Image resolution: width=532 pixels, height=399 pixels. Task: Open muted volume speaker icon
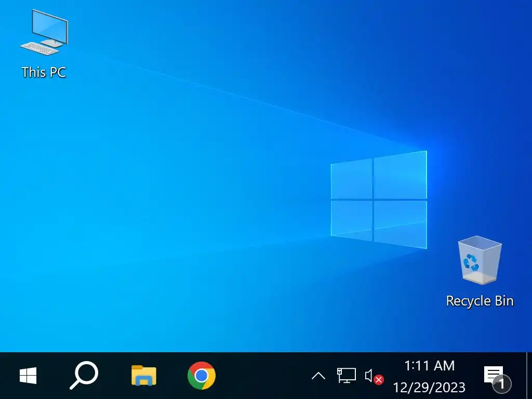point(374,376)
